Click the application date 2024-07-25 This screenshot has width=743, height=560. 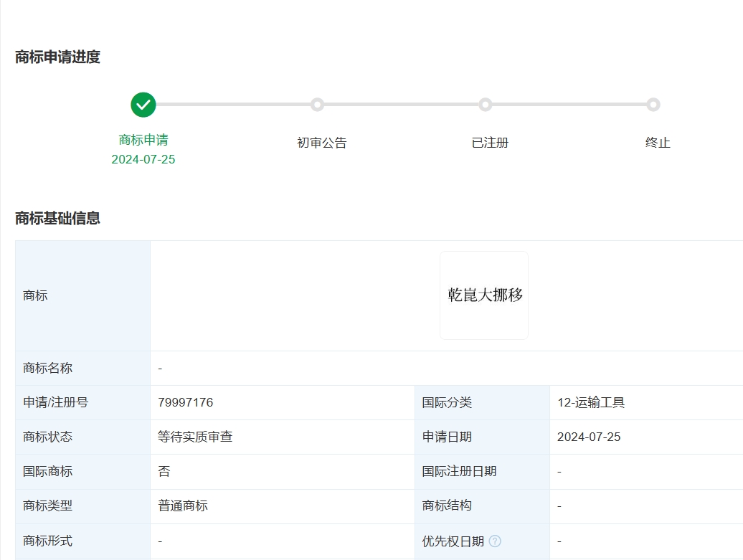[590, 437]
